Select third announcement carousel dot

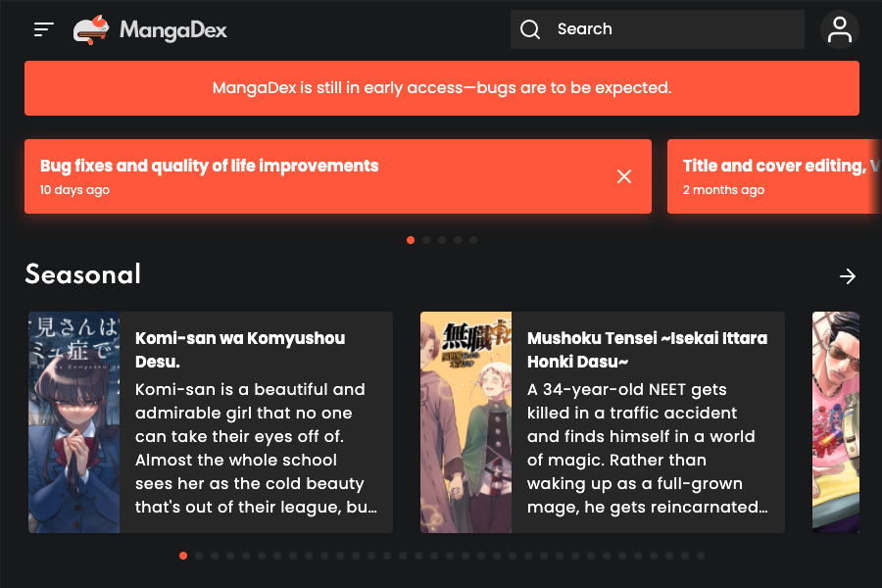[442, 240]
